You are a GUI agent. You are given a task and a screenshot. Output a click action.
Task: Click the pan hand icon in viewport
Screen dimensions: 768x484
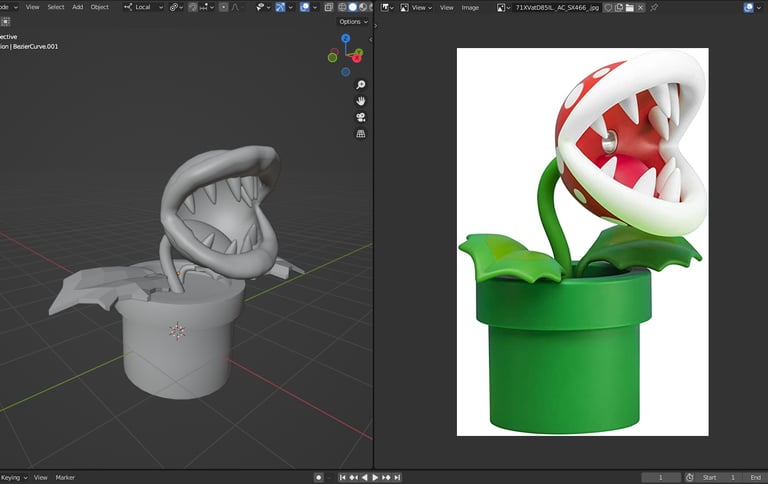(361, 101)
